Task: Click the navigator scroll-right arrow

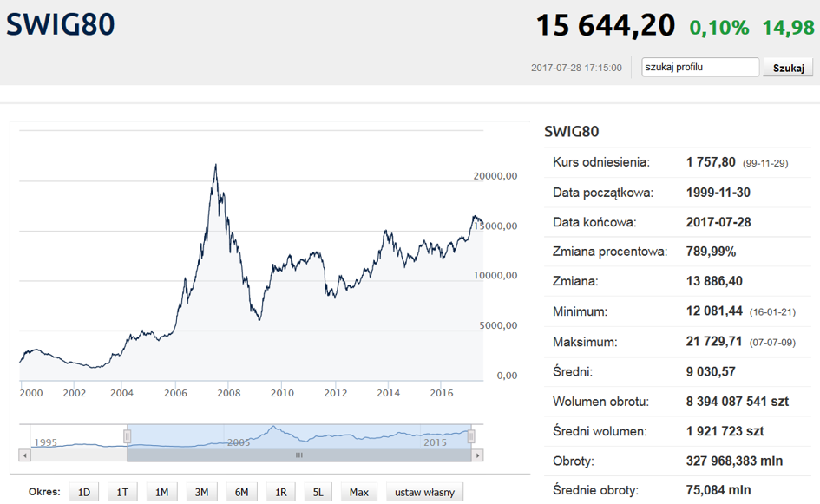Action: pyautogui.click(x=477, y=455)
